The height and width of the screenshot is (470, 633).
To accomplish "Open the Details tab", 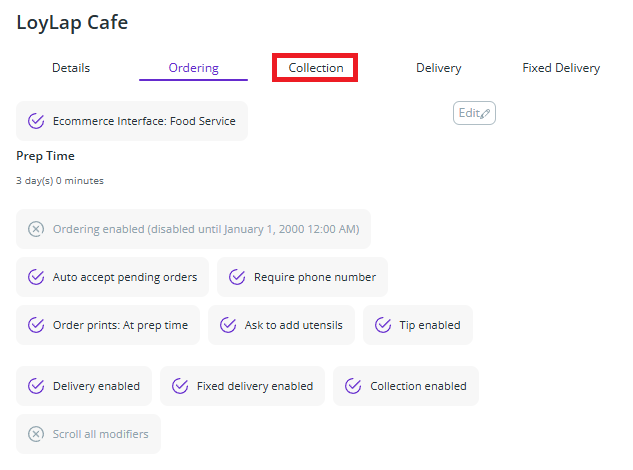I will [x=71, y=68].
